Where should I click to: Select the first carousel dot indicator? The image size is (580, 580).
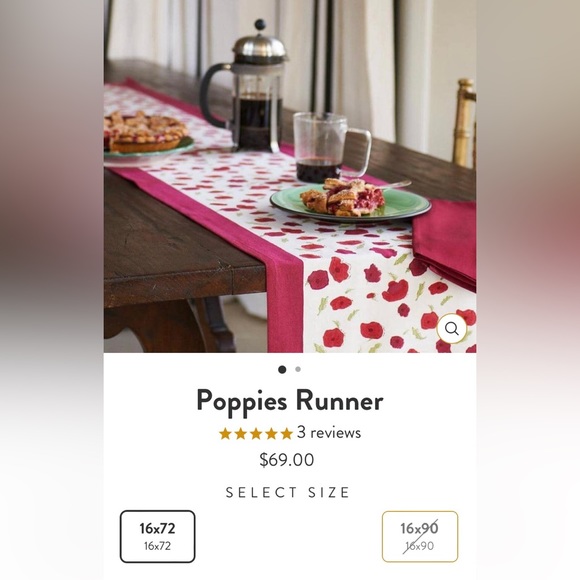click(x=282, y=369)
